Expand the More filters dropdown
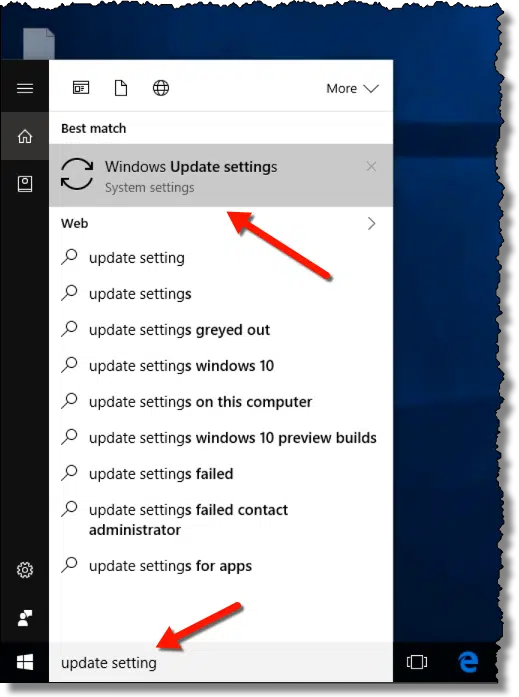The height and width of the screenshot is (697, 519). tap(352, 88)
